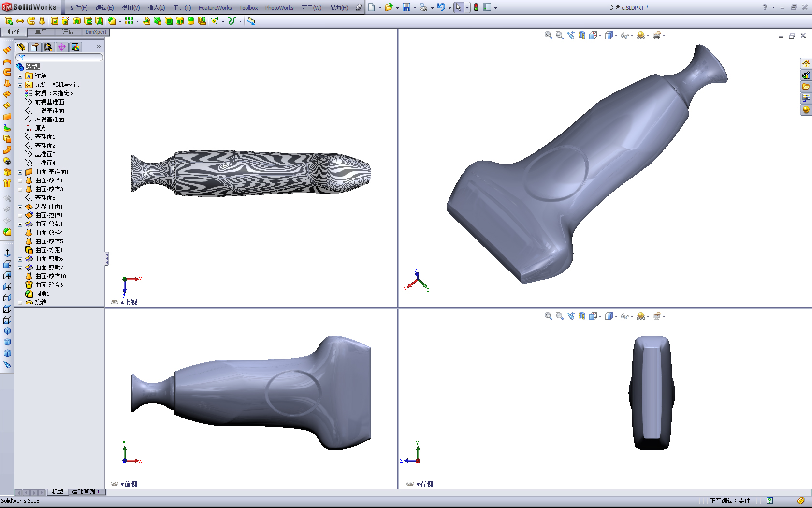Viewport: 812px width, 508px height.
Task: Expand the 曲面-放样1 tree node
Action: [x=20, y=181]
